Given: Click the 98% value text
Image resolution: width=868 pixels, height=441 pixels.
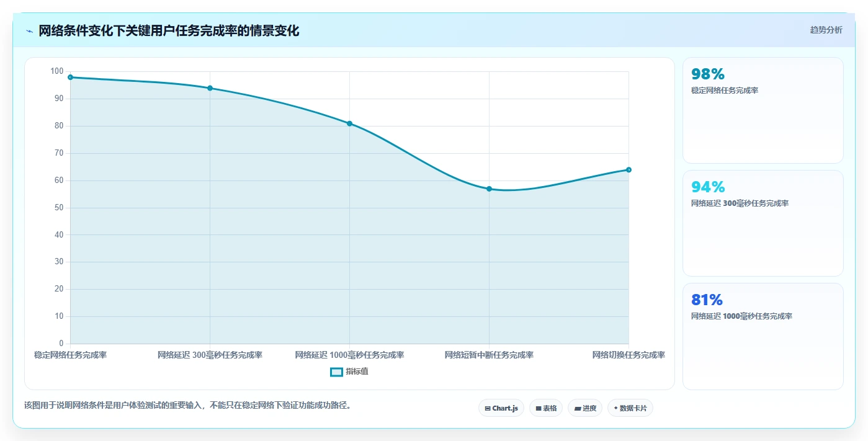Looking at the screenshot, I should point(708,74).
